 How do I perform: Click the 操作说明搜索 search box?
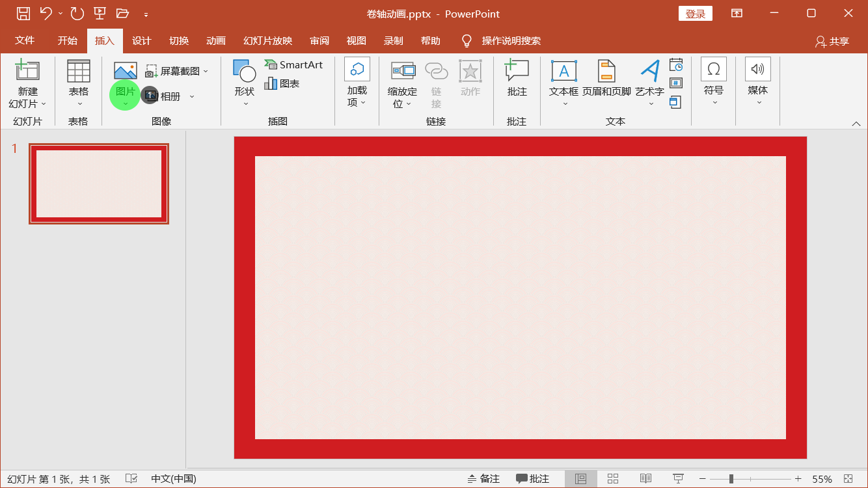point(511,40)
